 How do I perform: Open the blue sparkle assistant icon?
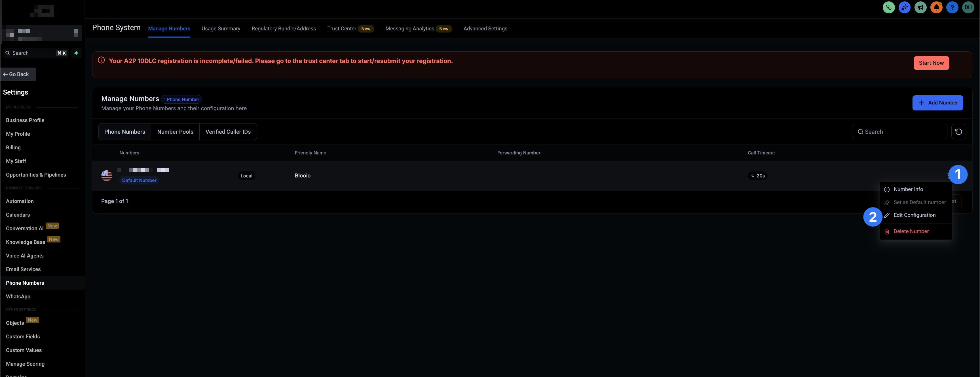point(904,7)
